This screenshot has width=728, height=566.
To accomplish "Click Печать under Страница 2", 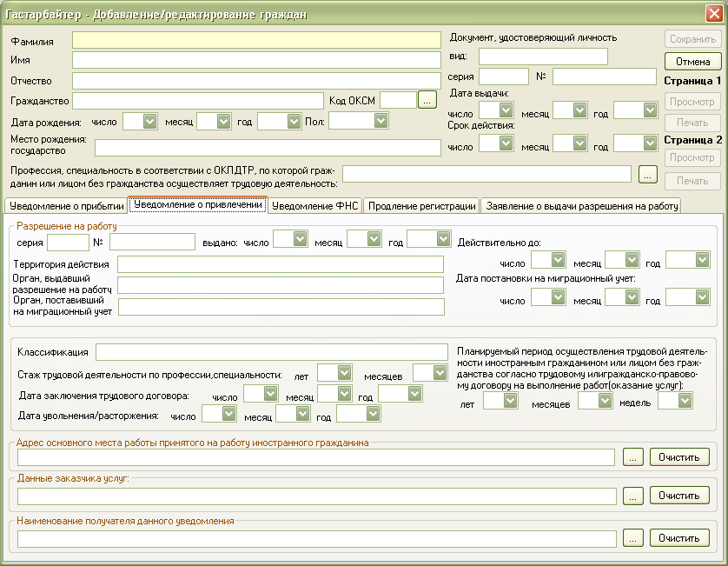I will (x=692, y=181).
